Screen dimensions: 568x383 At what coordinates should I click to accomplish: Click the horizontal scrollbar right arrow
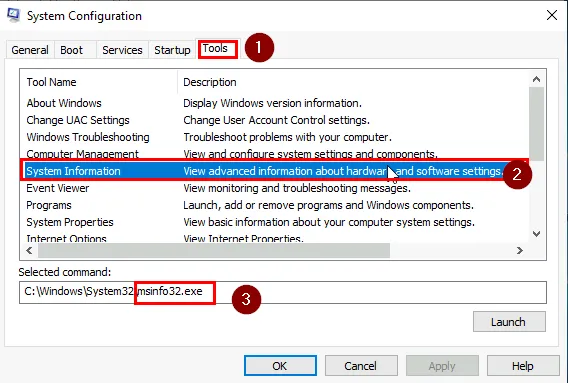click(x=520, y=250)
